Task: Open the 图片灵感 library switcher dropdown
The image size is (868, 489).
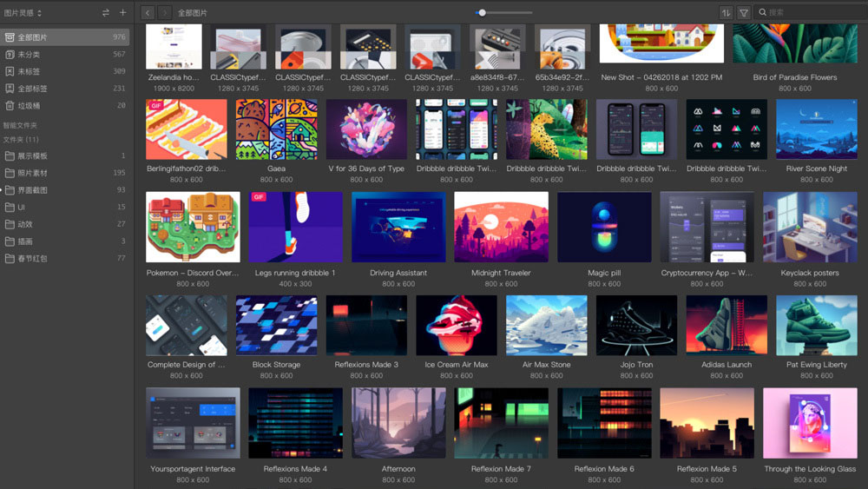Action: click(23, 13)
